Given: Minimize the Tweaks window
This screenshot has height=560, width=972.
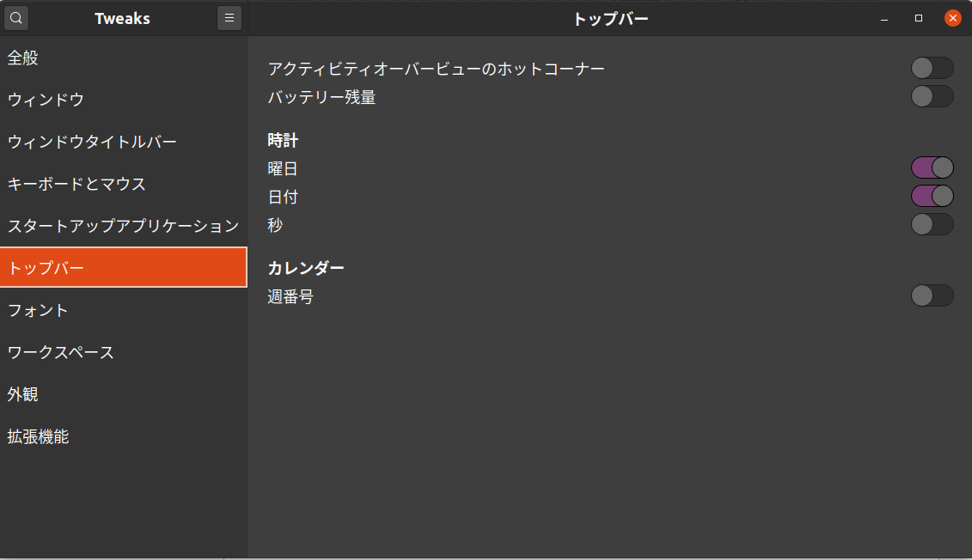Looking at the screenshot, I should [x=884, y=19].
